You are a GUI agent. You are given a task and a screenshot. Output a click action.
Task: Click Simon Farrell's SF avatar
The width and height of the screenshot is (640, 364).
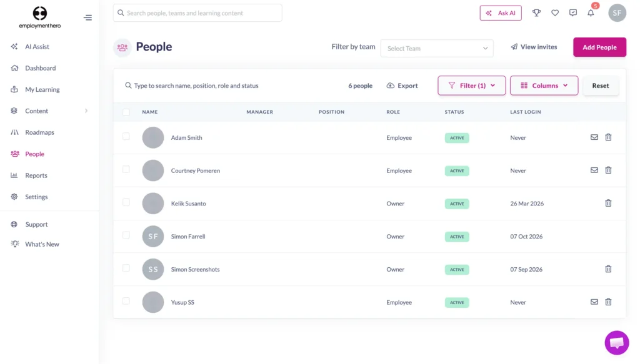coord(153,237)
